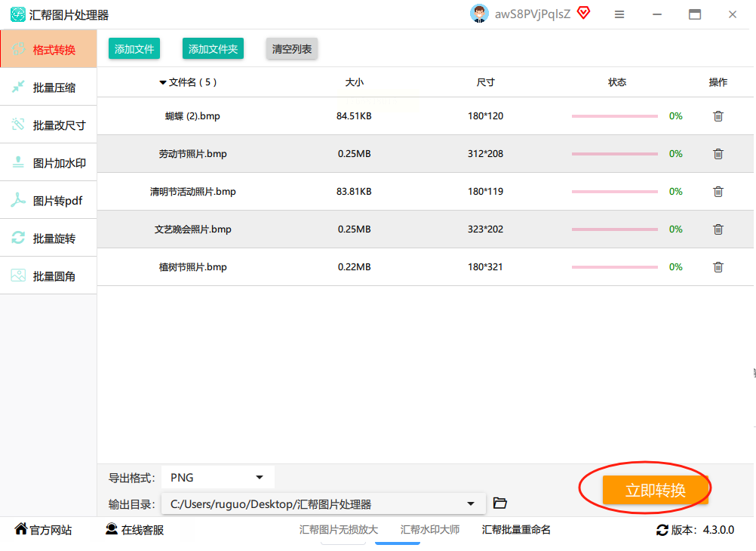Sort list by 文件名 column header
Screen dimensions: 756x551
[x=187, y=82]
